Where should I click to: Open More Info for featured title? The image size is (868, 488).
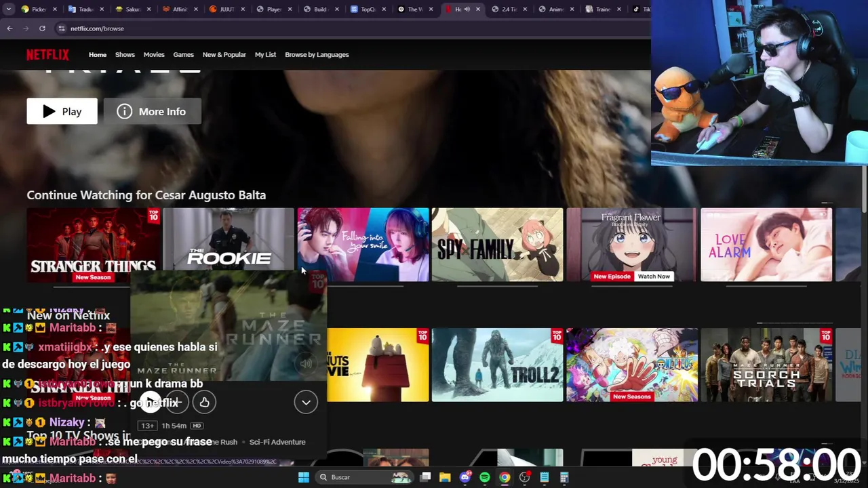(153, 111)
